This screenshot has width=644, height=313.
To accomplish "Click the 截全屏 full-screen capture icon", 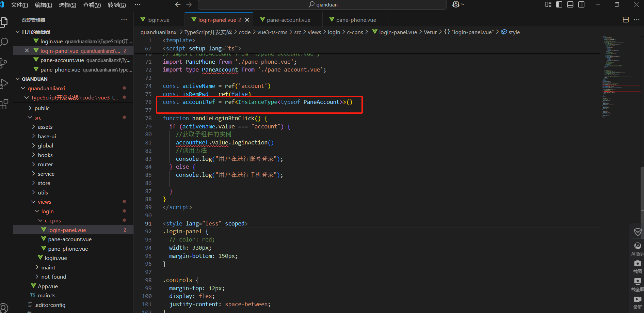I will click(638, 285).
